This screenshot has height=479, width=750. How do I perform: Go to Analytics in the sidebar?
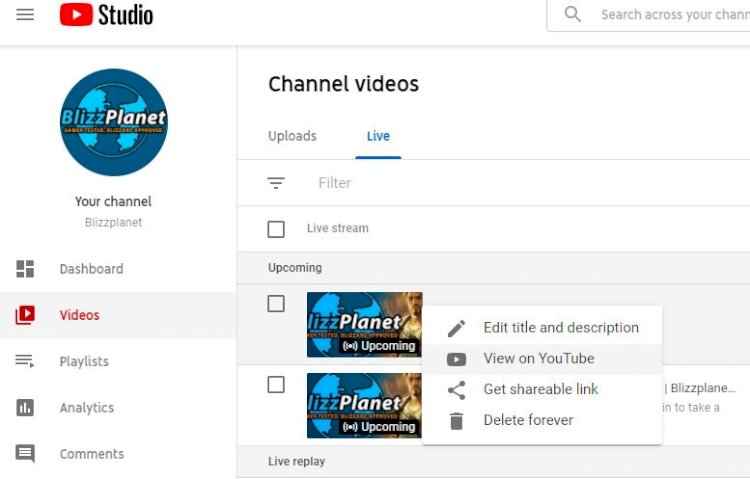point(87,408)
